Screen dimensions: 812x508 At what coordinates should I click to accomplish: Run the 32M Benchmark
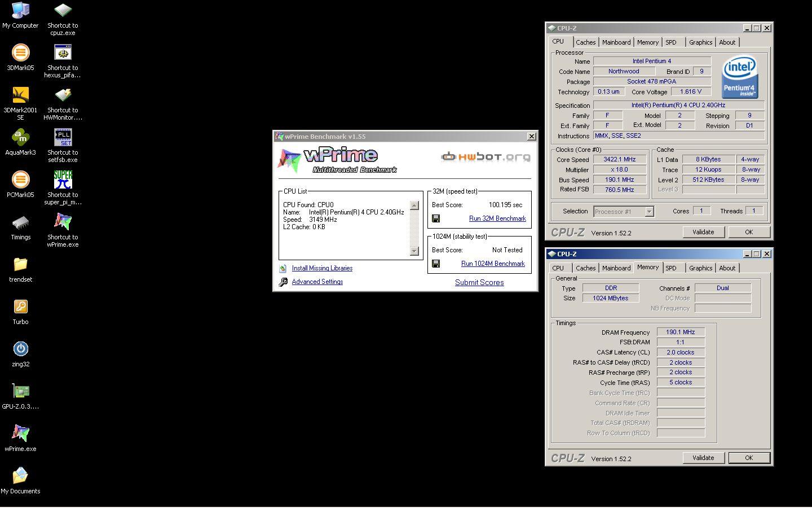pos(497,218)
